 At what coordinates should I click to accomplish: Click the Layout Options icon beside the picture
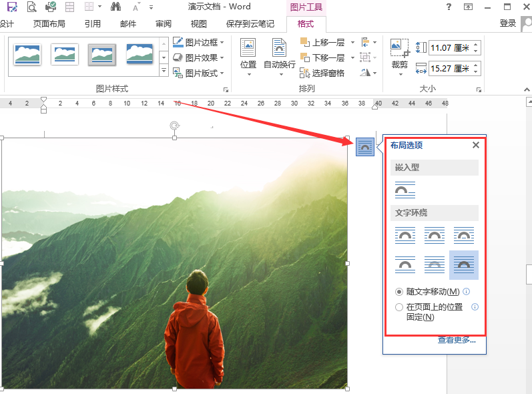364,147
